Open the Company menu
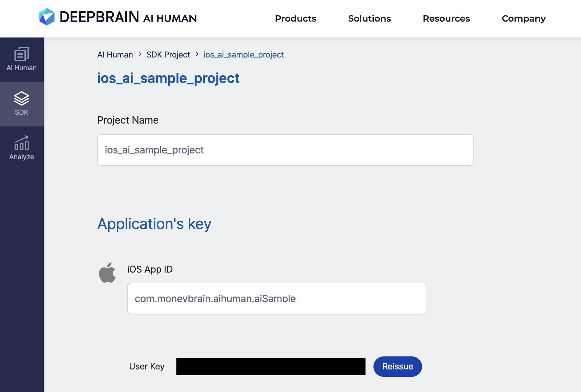 [524, 18]
